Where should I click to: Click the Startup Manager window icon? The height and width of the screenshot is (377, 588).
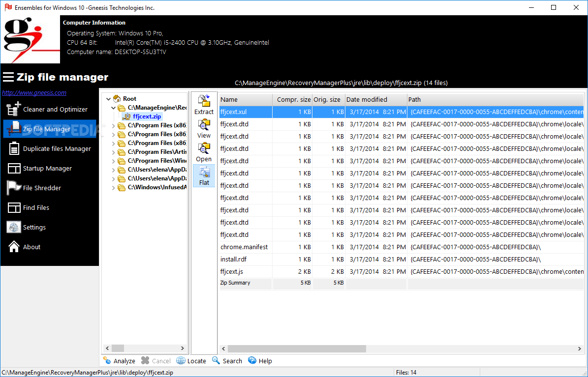click(14, 168)
